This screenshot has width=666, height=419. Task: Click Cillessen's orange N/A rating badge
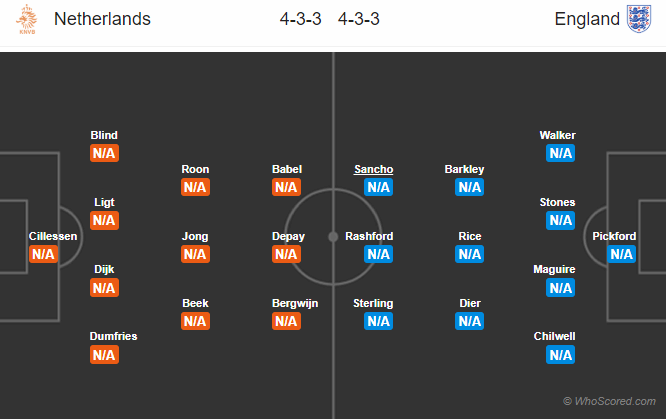click(x=43, y=254)
